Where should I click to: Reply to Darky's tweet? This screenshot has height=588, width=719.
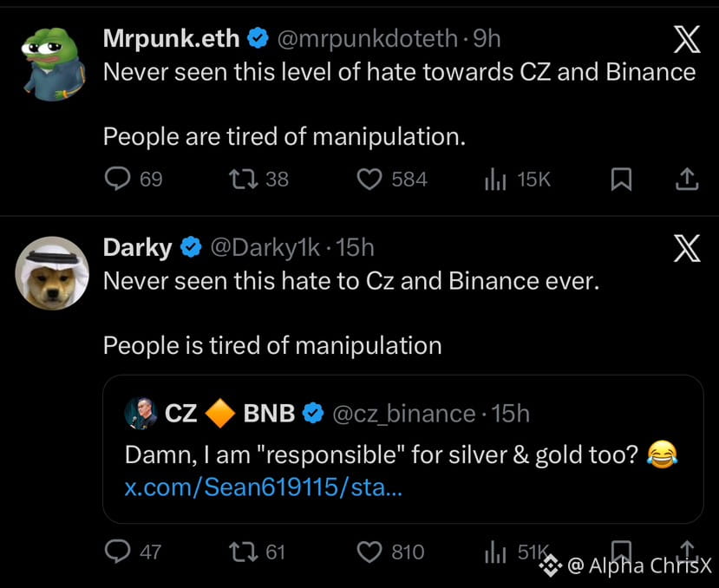click(x=117, y=552)
